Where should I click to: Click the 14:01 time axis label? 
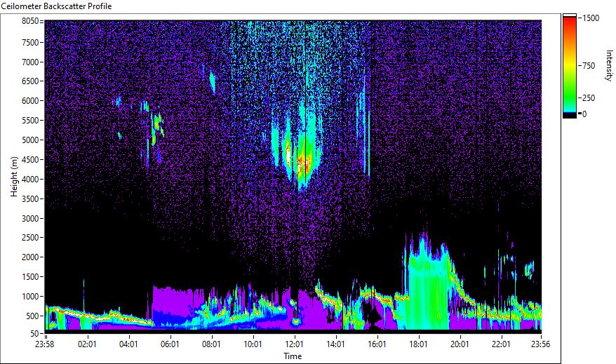[335, 344]
